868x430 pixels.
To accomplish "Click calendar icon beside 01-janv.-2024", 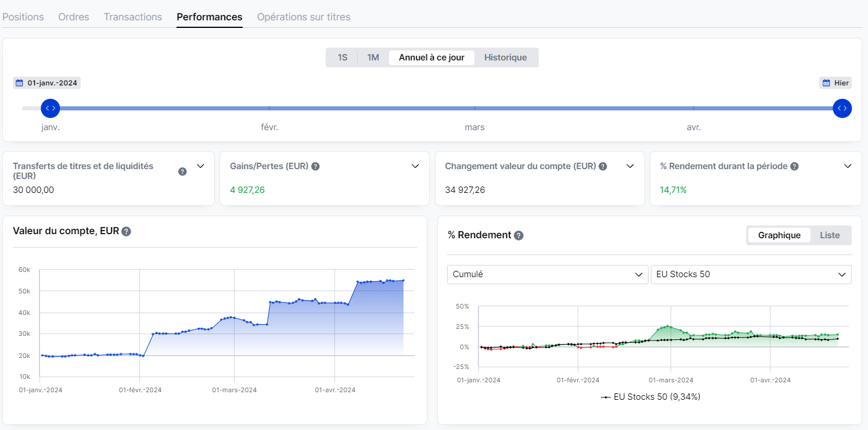I will coord(19,83).
